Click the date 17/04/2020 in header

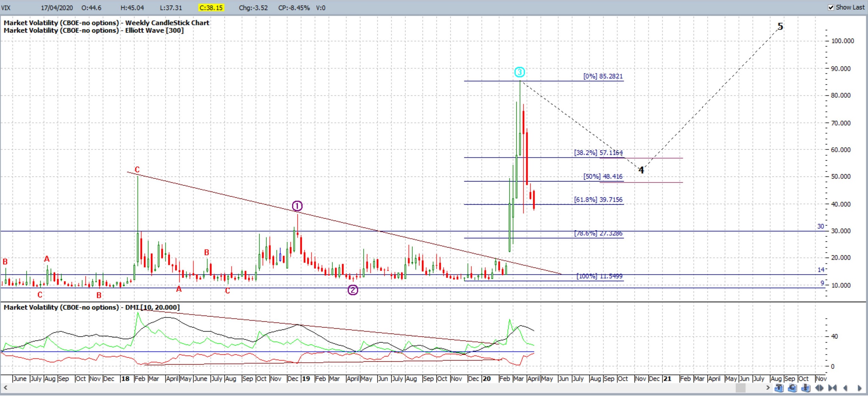tap(57, 8)
